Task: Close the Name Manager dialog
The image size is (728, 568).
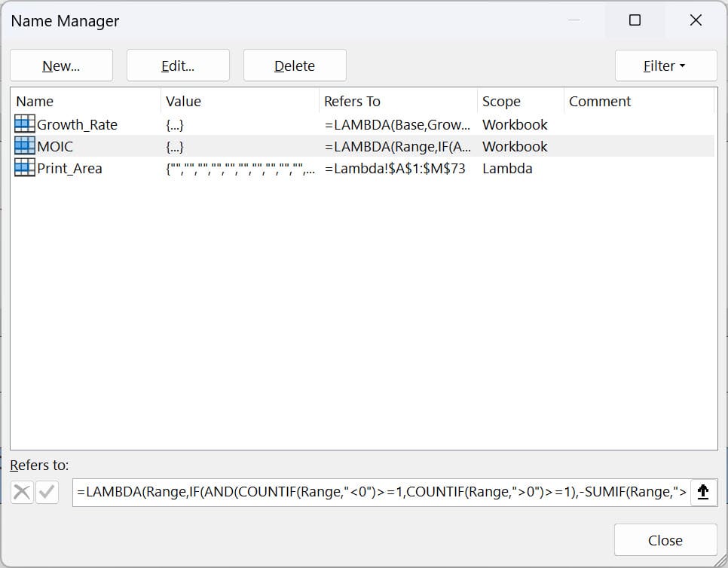Action: point(665,539)
